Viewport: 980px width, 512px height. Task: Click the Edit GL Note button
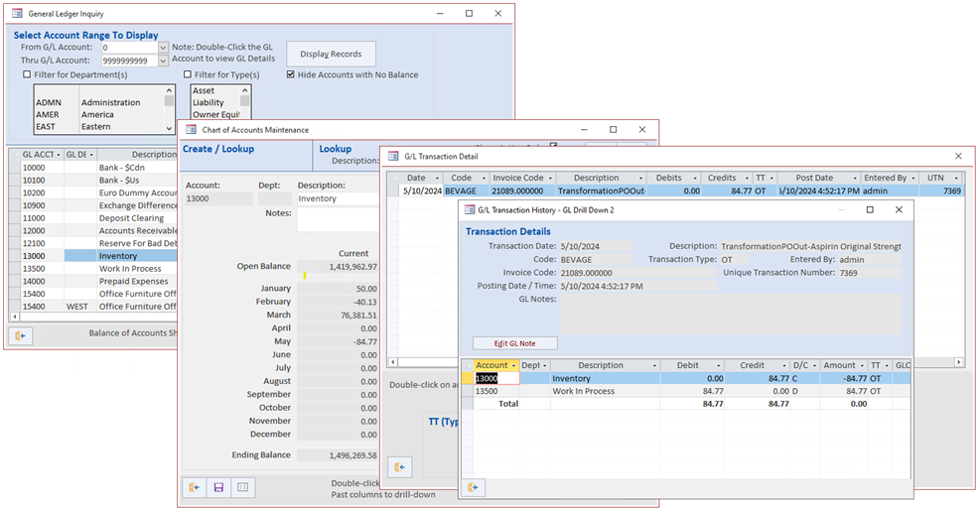point(514,343)
